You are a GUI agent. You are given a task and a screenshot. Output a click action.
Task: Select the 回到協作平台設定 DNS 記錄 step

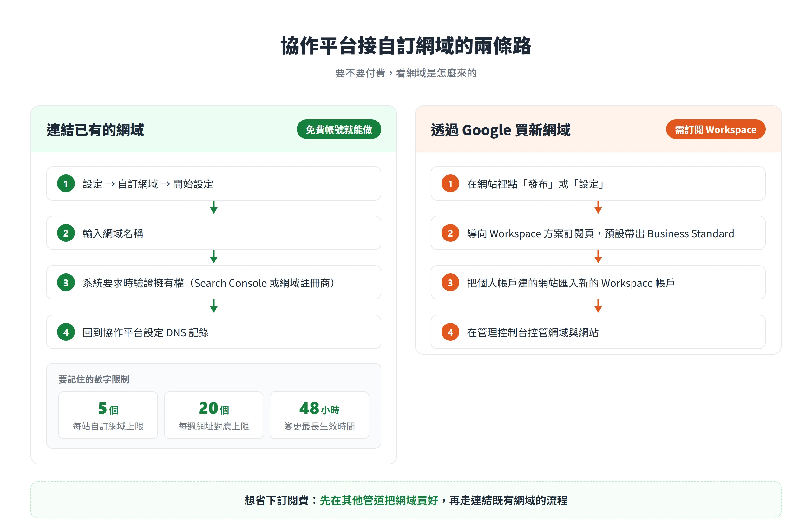tap(213, 332)
